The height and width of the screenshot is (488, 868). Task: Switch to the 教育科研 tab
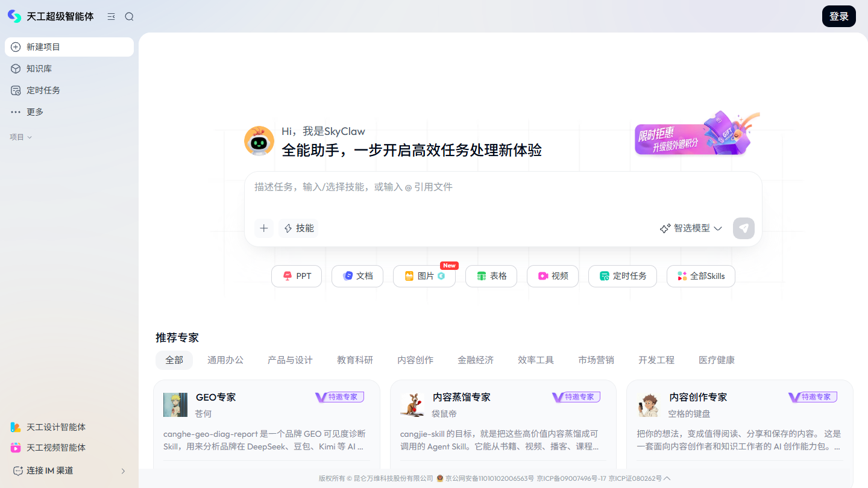click(355, 360)
